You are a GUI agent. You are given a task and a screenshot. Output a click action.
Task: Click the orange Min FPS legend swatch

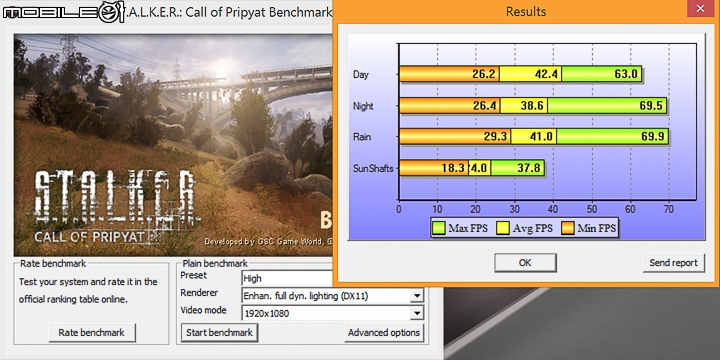568,228
